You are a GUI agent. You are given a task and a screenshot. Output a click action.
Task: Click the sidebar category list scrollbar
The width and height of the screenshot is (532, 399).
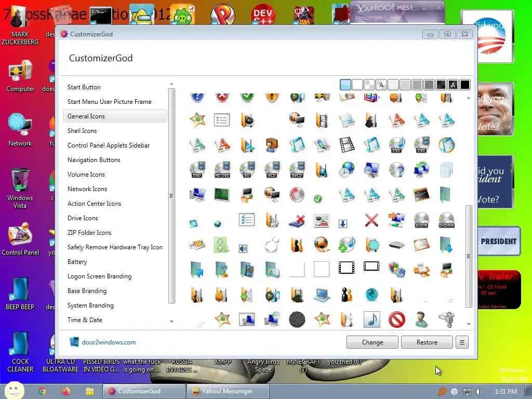[171, 196]
